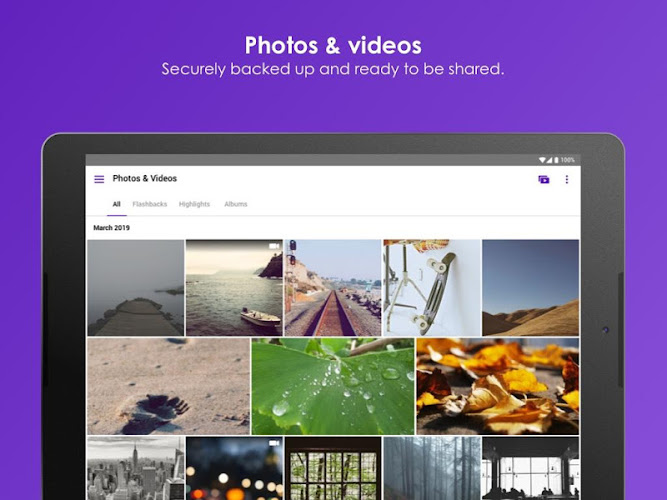
Task: Open the dark café interior window photo
Action: [530, 468]
